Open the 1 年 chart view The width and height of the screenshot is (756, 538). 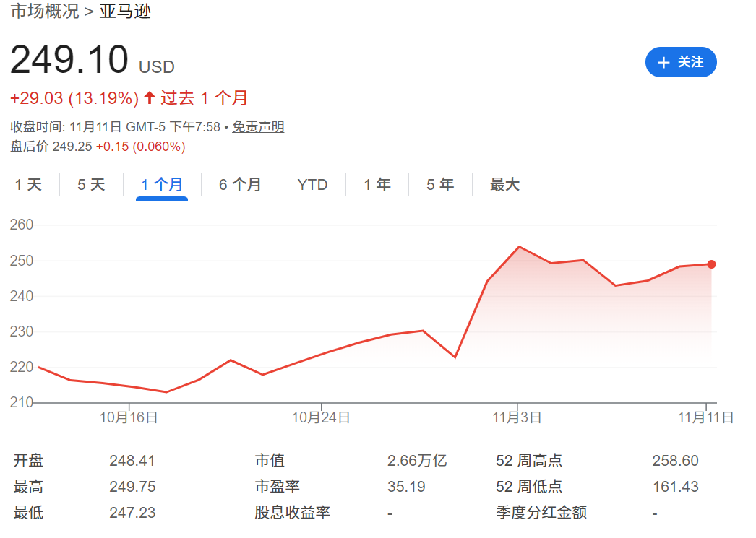tap(377, 184)
